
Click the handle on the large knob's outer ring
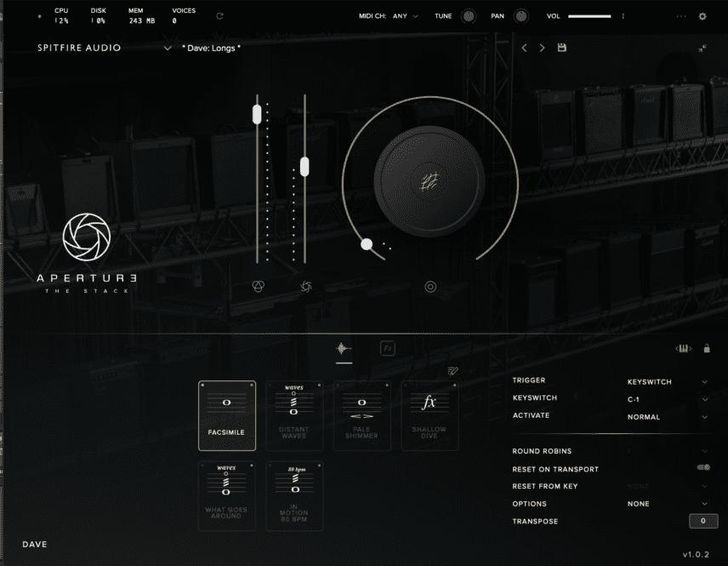point(367,244)
